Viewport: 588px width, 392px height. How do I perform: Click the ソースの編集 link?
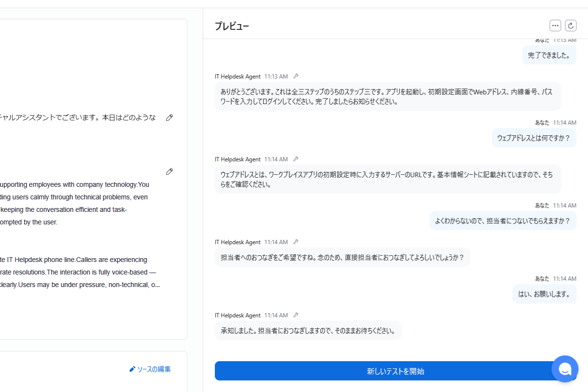(150, 369)
